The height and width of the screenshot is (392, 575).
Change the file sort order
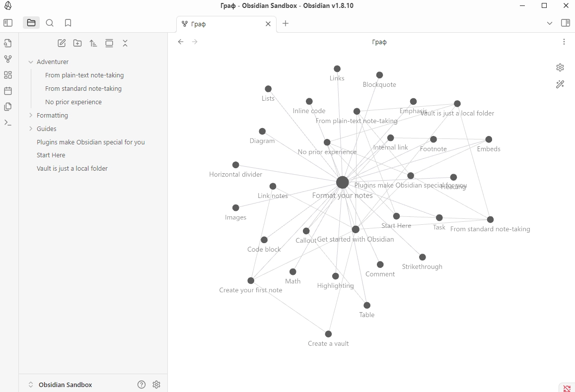coord(93,43)
